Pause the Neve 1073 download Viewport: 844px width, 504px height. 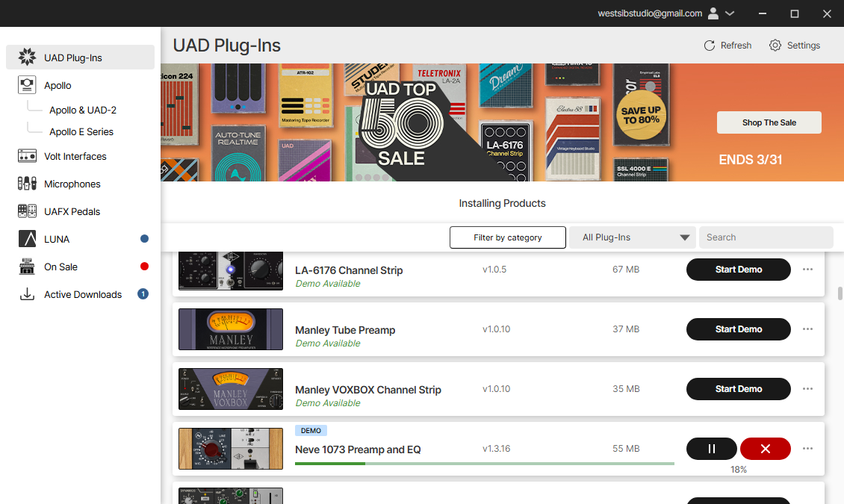[711, 449]
